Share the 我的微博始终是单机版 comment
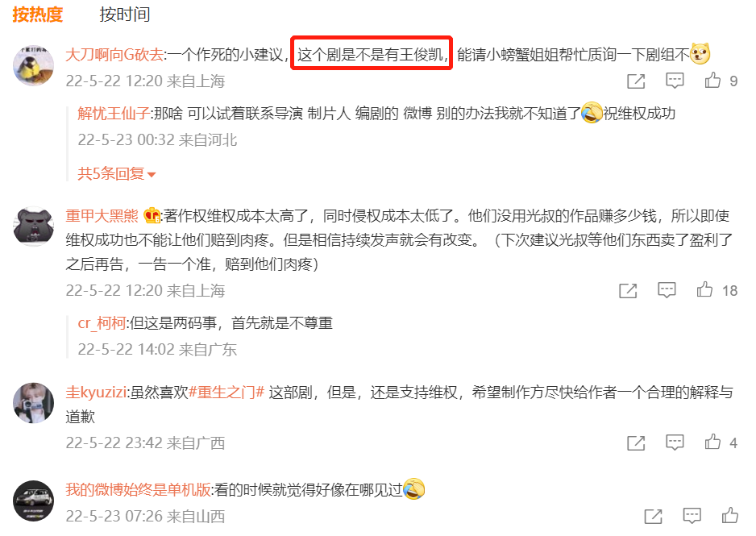Viewport: 756px width, 536px height. tap(654, 516)
